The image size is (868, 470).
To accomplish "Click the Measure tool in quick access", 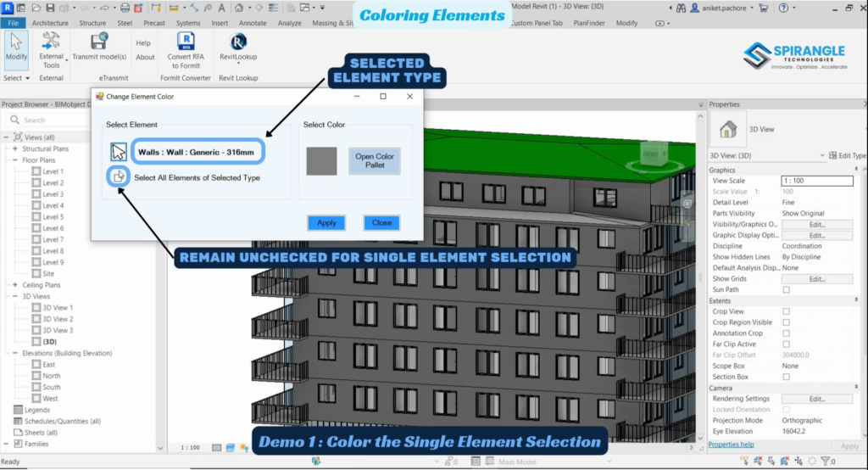I will pyautogui.click(x=173, y=8).
